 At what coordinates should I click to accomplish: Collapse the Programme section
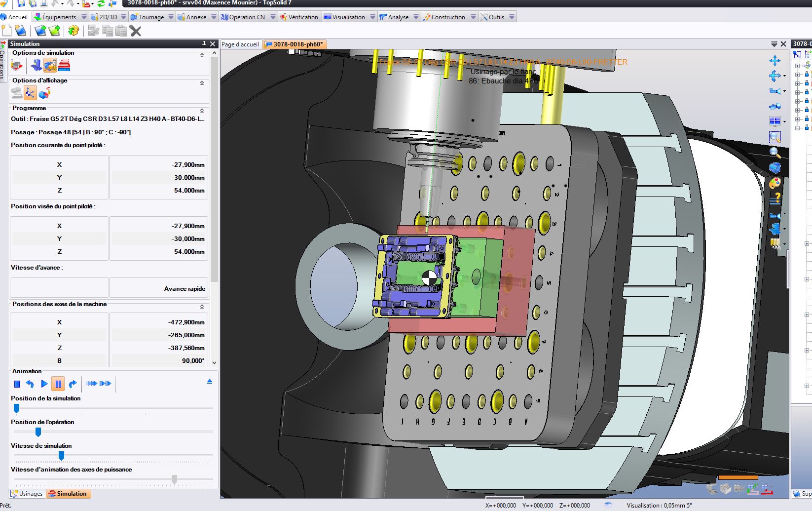pyautogui.click(x=202, y=111)
